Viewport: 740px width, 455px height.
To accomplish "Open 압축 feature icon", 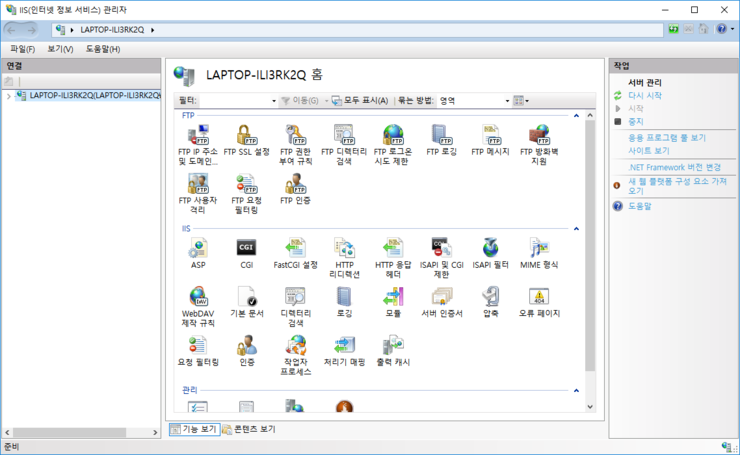I will click(491, 302).
